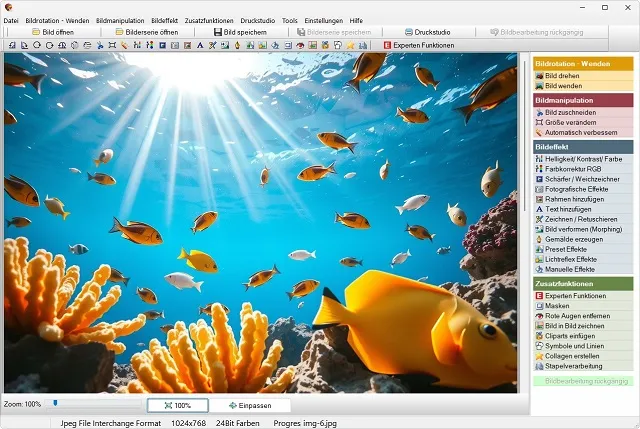The height and width of the screenshot is (429, 640).
Task: Click the batch processing icon in the toolbar
Action: [x=363, y=45]
